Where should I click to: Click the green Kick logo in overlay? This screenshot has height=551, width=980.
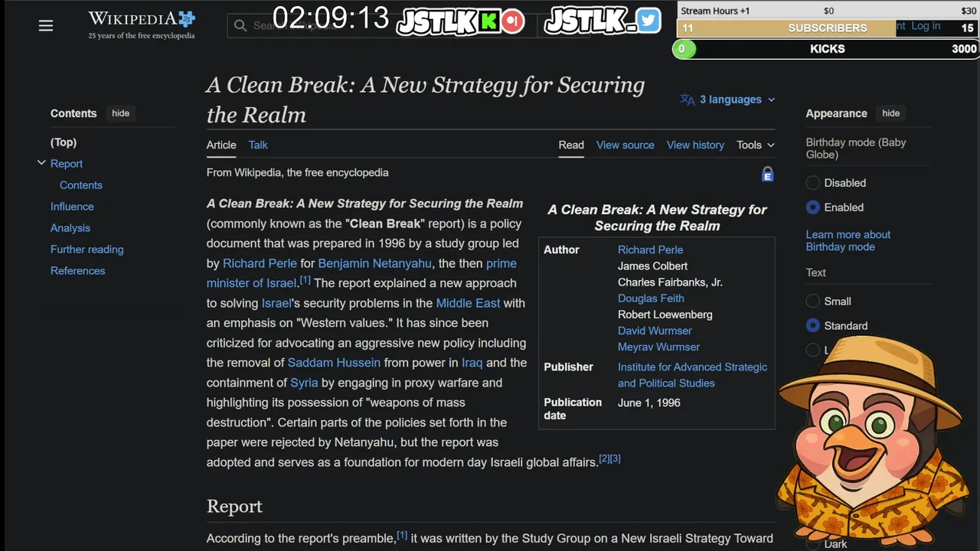[x=488, y=21]
